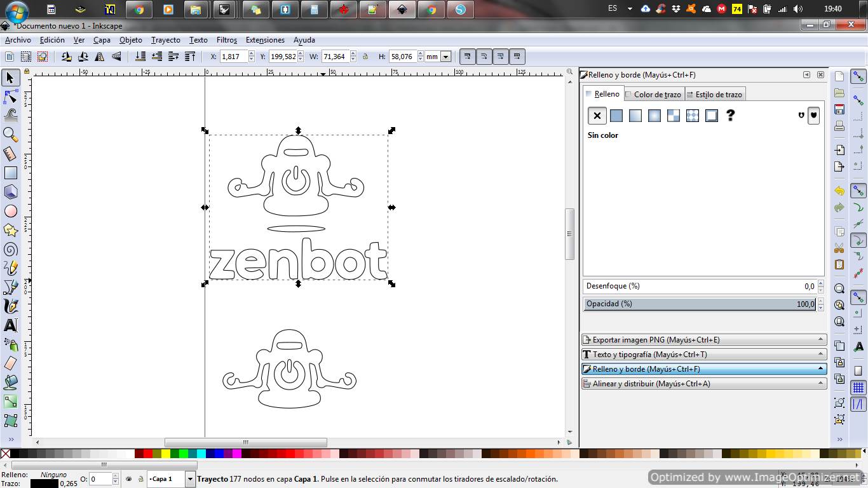Expand Texto y tipografía panel

tap(704, 355)
